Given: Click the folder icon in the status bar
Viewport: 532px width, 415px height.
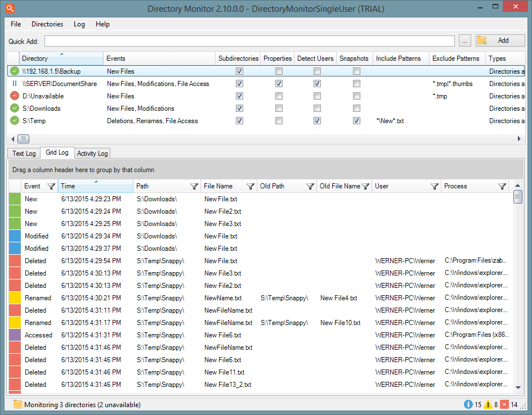Looking at the screenshot, I should click(x=17, y=404).
